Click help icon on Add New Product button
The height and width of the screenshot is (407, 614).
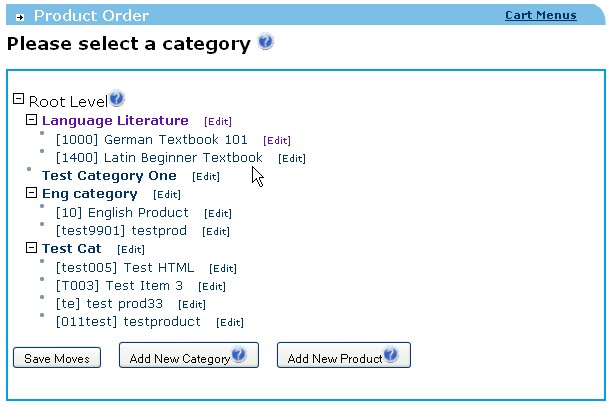[390, 355]
